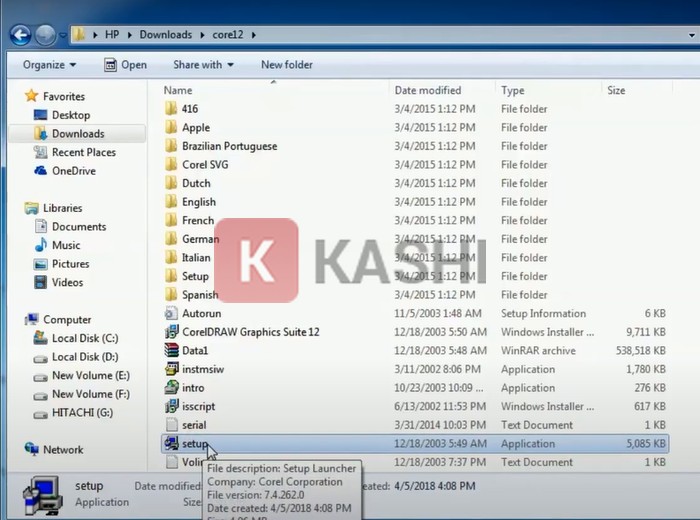Select Downloads in the address breadcrumb

tap(166, 34)
